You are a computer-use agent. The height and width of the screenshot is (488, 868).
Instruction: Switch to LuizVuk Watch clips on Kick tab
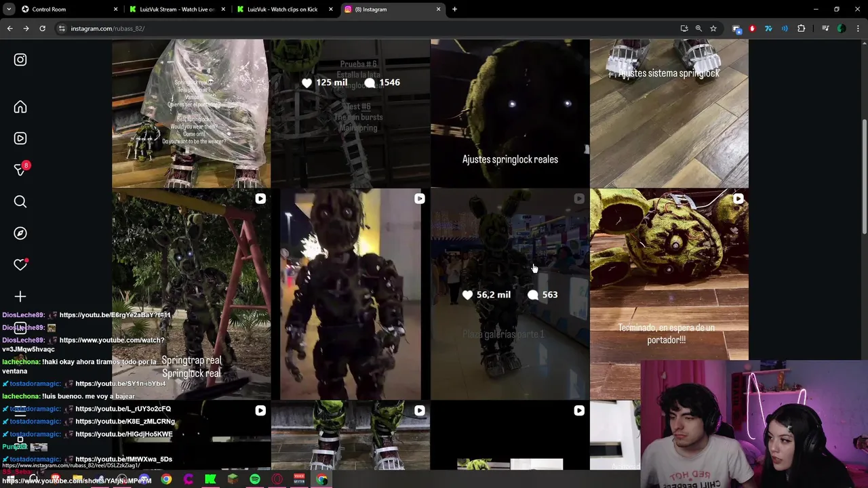(x=285, y=9)
